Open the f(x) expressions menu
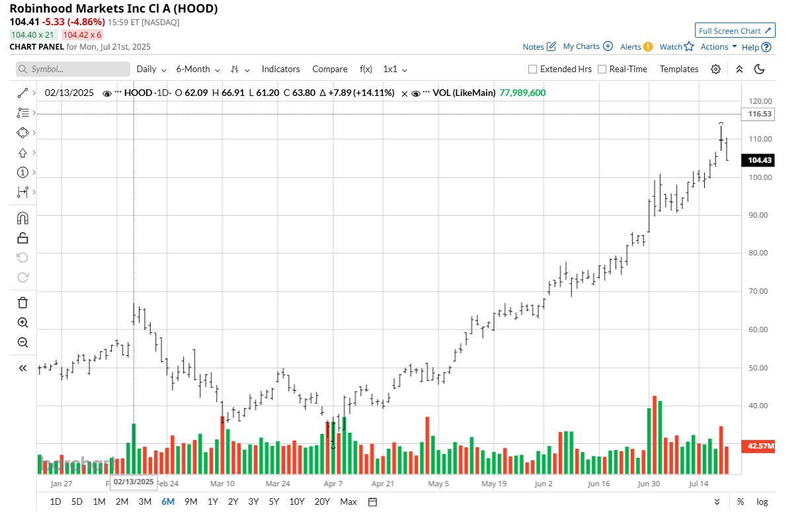The width and height of the screenshot is (812, 524). click(366, 69)
